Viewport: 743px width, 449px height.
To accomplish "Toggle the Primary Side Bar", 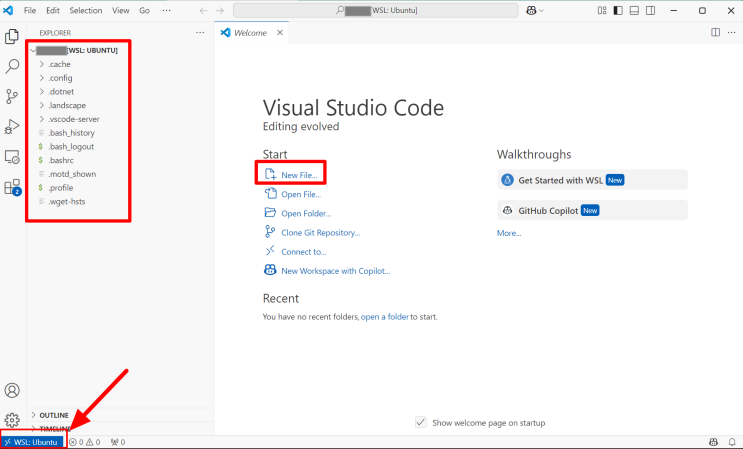I will click(x=618, y=10).
